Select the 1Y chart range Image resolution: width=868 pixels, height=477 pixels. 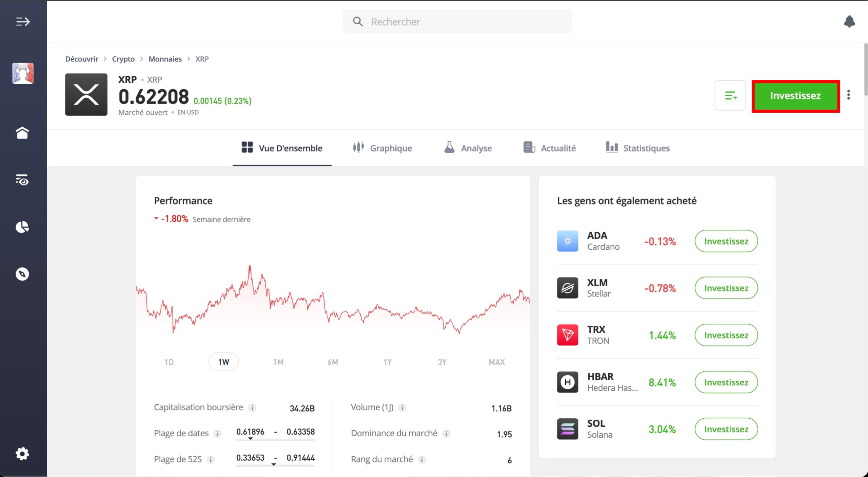(387, 362)
